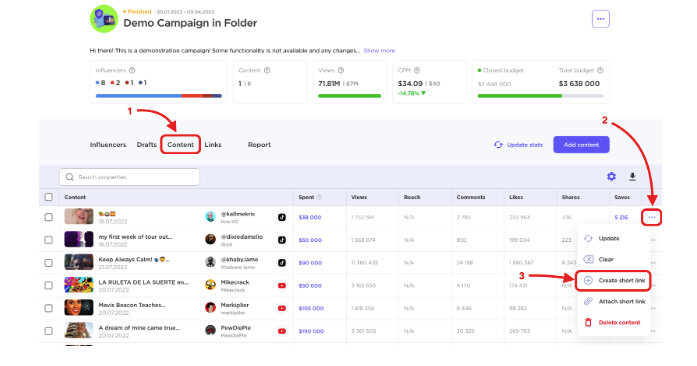The image size is (697, 366).
Task: Click the TikTok icon in @dixiedamelio row
Action: tap(282, 240)
